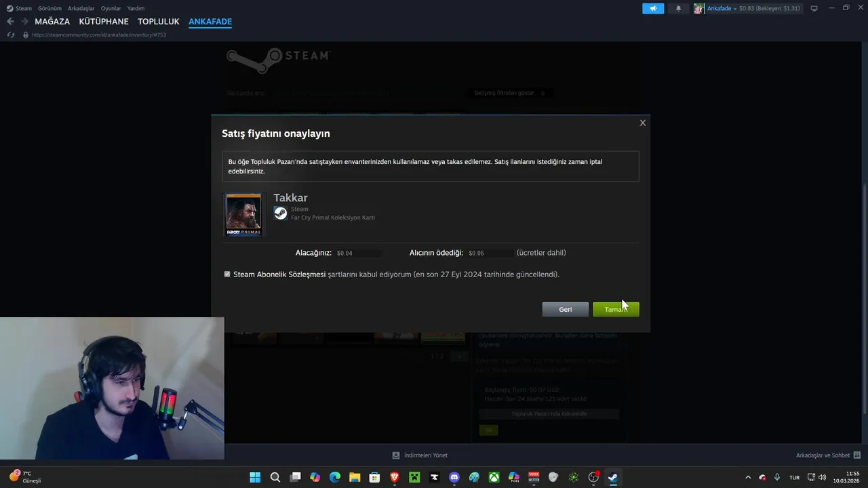Open Microsoft 365 from the taskbar
This screenshot has width=868, height=488.
point(514,477)
